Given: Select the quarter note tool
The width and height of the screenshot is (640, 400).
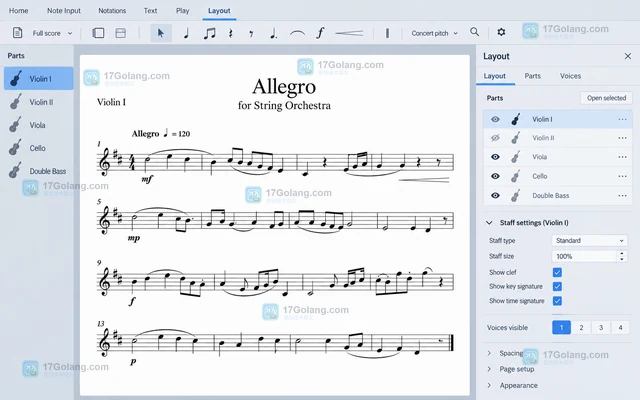Looking at the screenshot, I should click(x=186, y=33).
